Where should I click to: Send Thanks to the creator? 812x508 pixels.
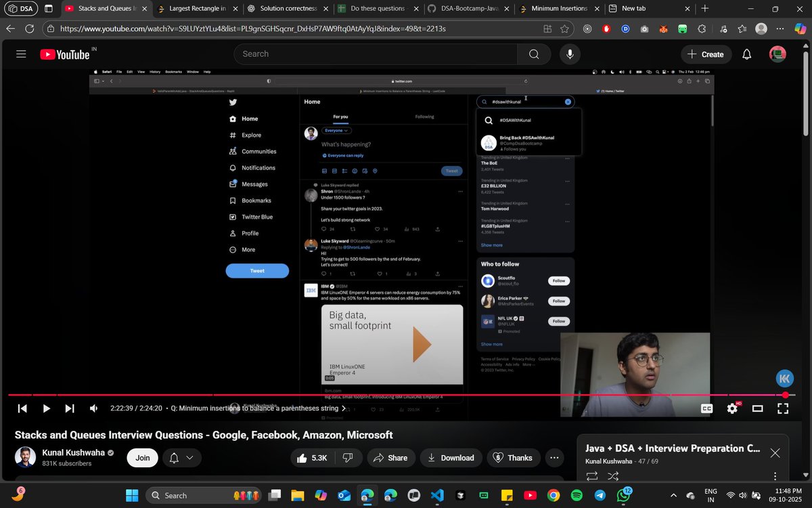(x=512, y=458)
